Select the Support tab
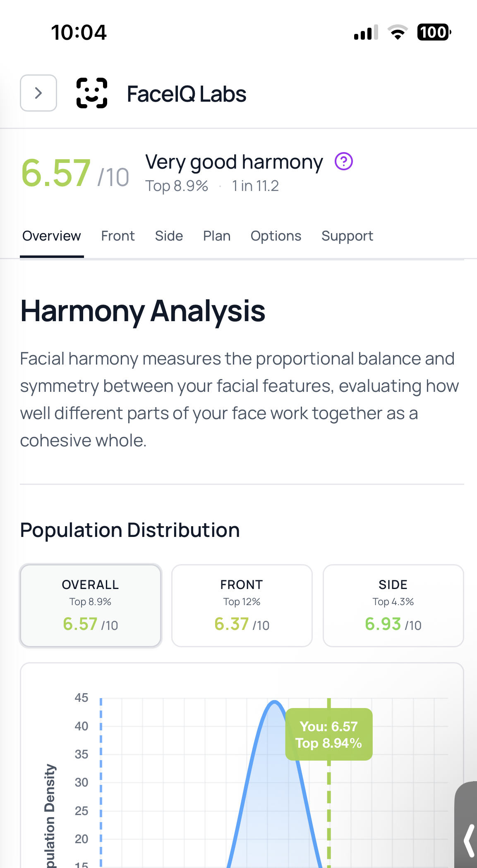The image size is (477, 868). click(347, 236)
